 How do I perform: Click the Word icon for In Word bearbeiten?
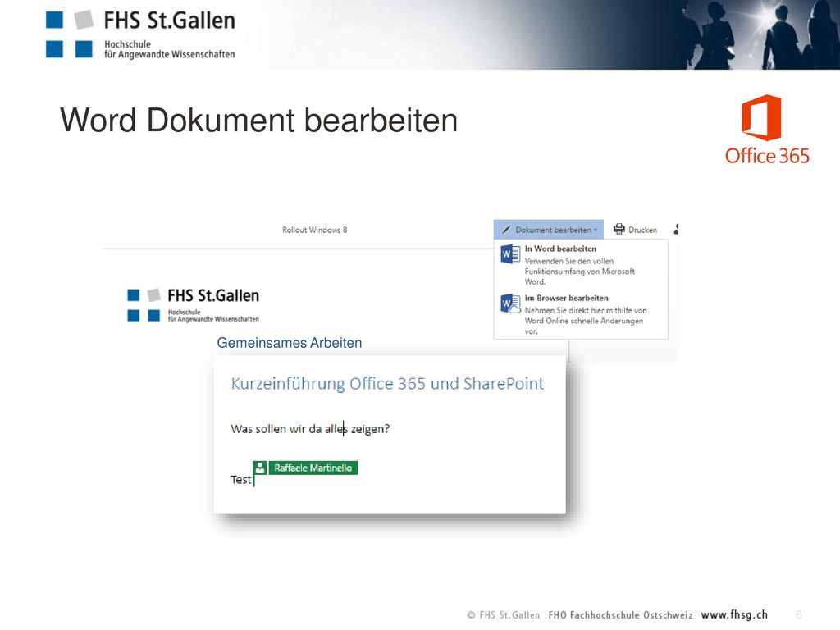tap(510, 254)
